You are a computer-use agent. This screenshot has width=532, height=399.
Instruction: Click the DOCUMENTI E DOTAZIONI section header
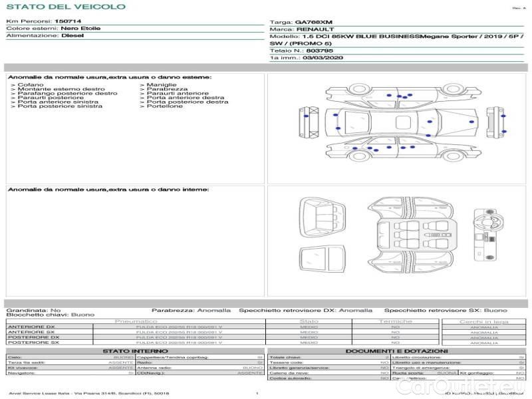(396, 351)
